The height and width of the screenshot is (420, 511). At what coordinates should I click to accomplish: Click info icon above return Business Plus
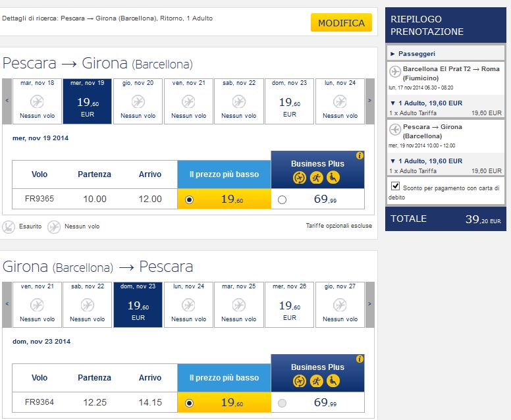360,359
